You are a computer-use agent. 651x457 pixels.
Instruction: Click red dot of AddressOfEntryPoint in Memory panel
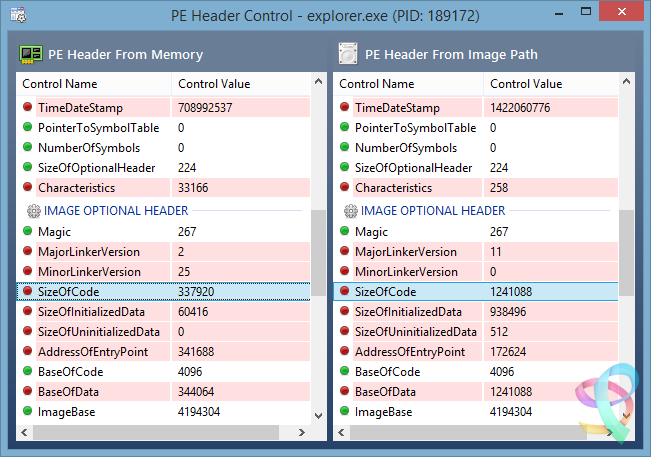(27, 351)
